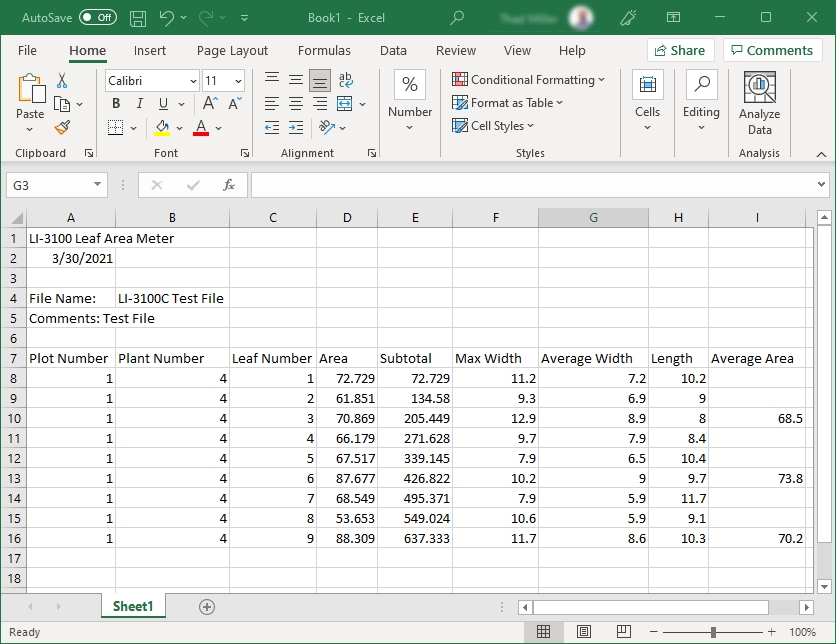Select the Format Painter brush
836x644 pixels.
click(x=62, y=127)
